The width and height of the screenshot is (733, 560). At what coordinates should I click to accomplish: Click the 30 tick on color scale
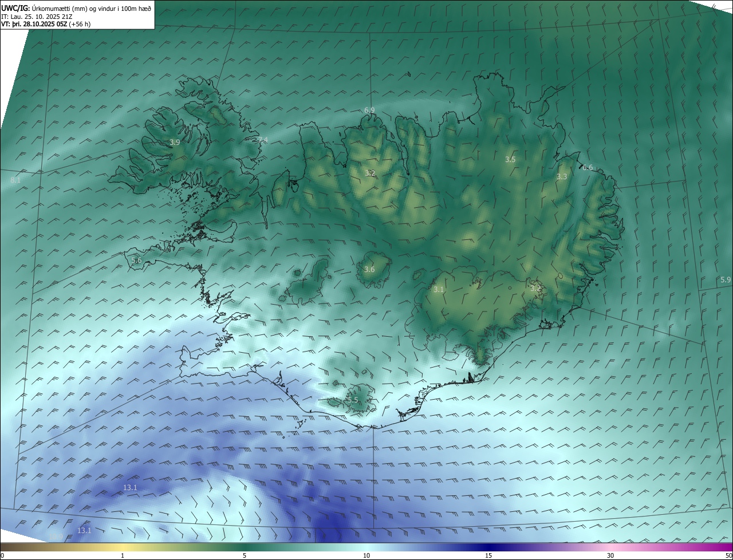(x=610, y=555)
